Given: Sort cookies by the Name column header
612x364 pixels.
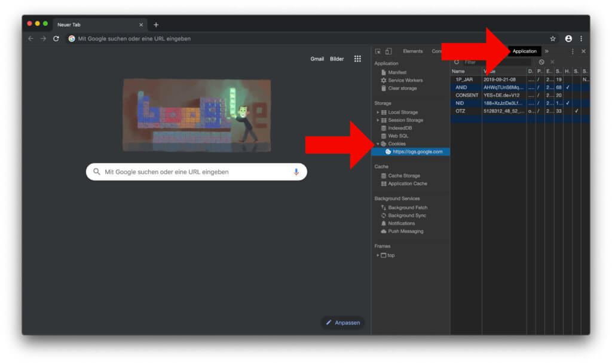Looking at the screenshot, I should click(466, 71).
